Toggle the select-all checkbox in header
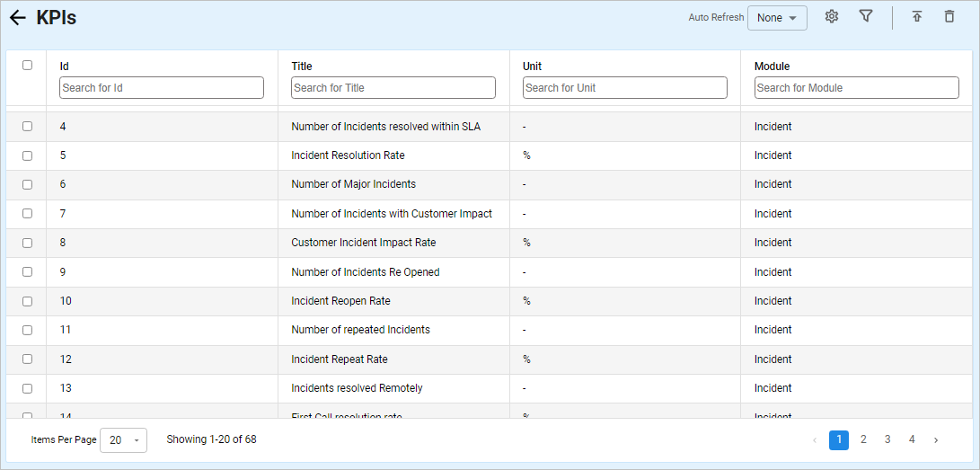Viewport: 980px width, 470px height. coord(27,65)
